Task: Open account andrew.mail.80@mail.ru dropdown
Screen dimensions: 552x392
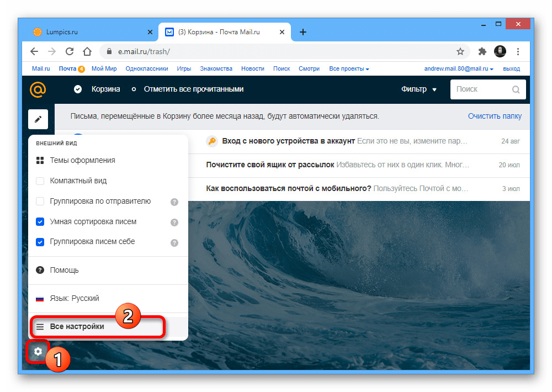Action: click(459, 69)
